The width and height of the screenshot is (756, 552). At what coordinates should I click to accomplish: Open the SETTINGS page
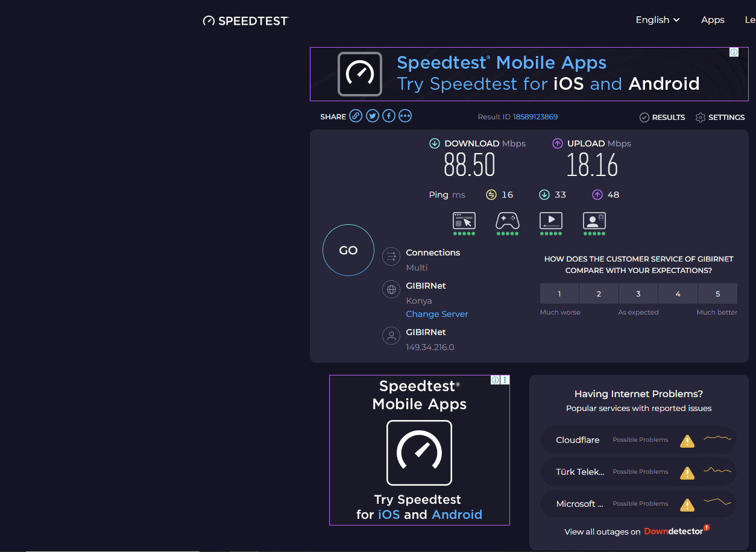pos(720,118)
